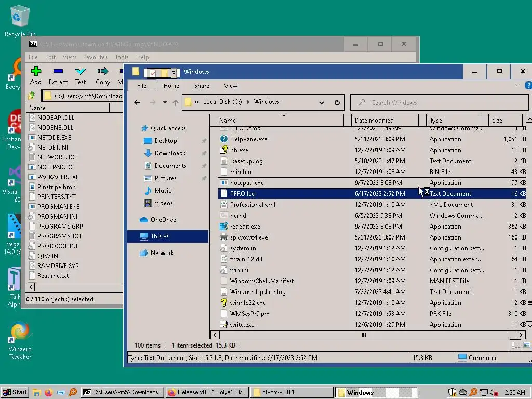This screenshot has width=532, height=399.
Task: Select the winhlp32.exe icon
Action: (x=223, y=302)
